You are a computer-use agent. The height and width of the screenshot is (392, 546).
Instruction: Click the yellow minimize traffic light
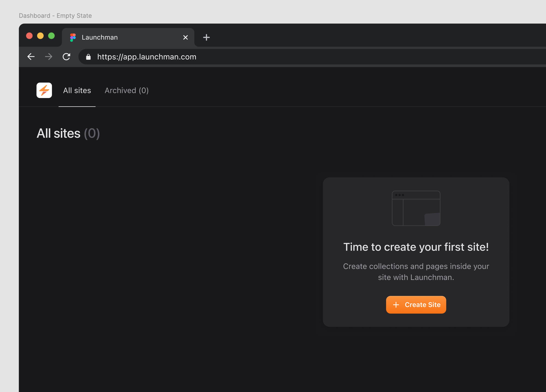point(40,36)
